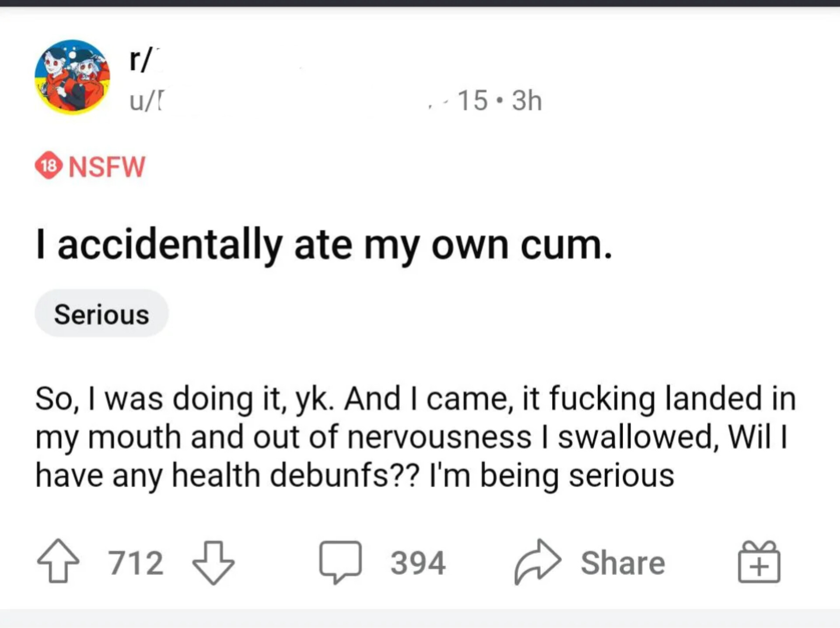Downvote the post

213,562
